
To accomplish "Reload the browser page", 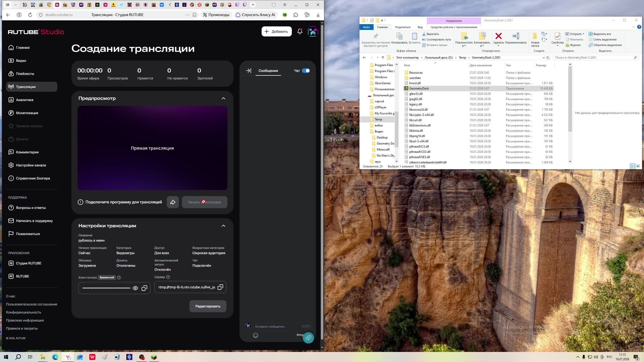I will pos(30,15).
